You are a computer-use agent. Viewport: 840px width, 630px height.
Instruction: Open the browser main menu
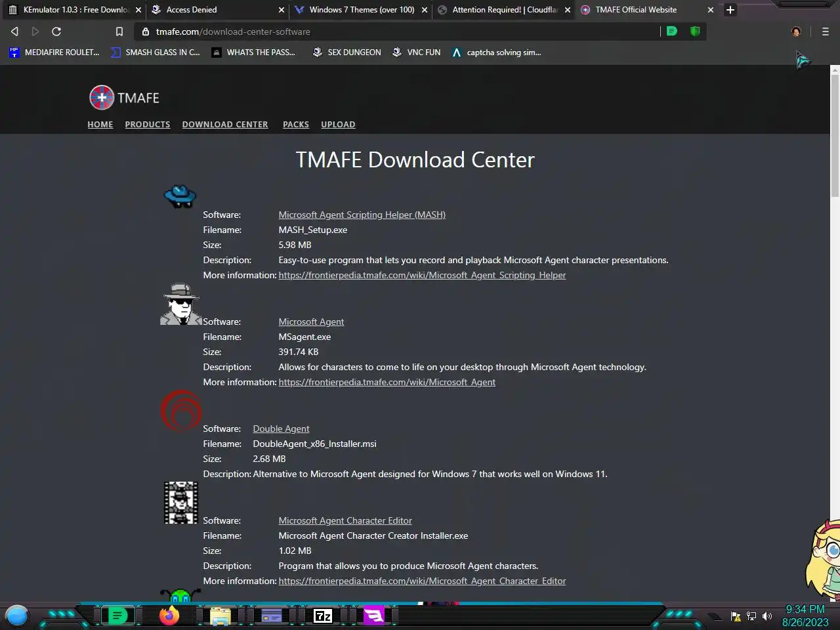pyautogui.click(x=826, y=31)
